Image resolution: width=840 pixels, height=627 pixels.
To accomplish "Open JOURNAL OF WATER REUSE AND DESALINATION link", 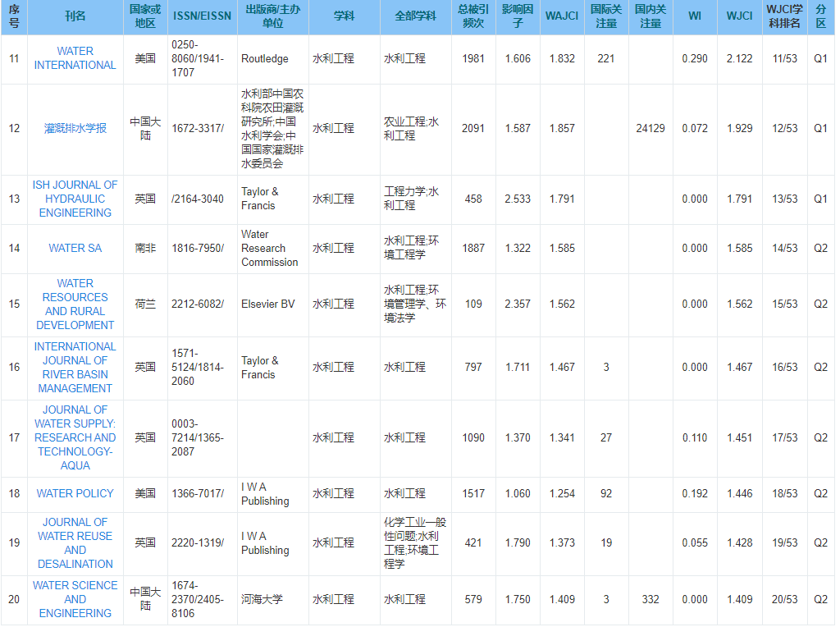I will tap(75, 542).
